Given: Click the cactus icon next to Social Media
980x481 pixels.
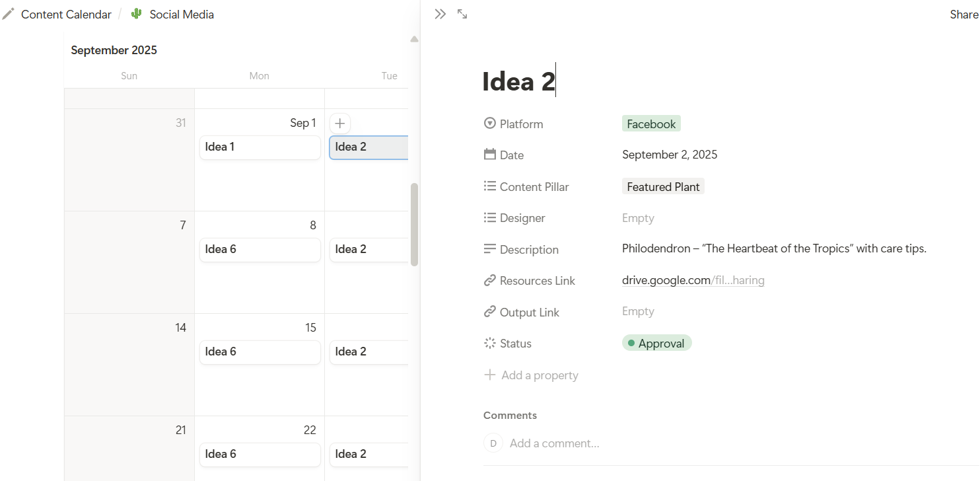Looking at the screenshot, I should (137, 14).
